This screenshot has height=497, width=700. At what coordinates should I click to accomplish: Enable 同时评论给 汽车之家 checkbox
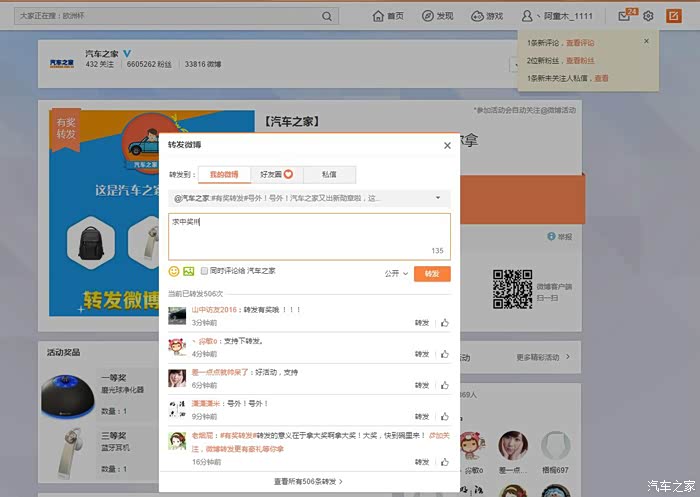205,271
